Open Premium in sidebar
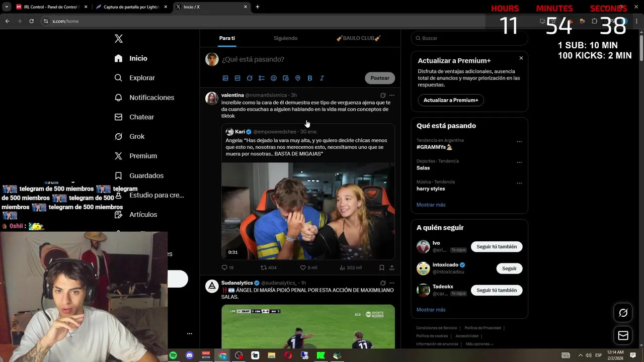 point(135,156)
